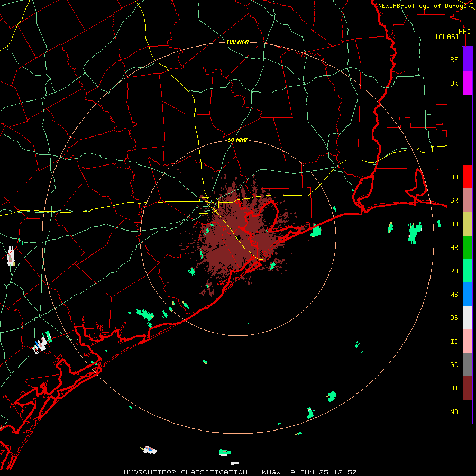Click the UK magenta legend swatch
This screenshot has width=476, height=476.
(467, 83)
